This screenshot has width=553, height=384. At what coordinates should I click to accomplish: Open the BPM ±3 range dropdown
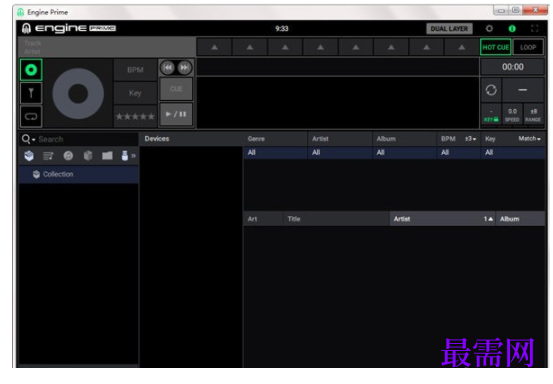click(470, 139)
